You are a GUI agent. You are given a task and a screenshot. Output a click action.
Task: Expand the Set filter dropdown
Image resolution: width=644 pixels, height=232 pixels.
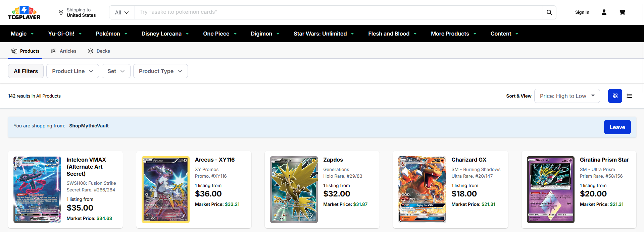[x=116, y=71]
